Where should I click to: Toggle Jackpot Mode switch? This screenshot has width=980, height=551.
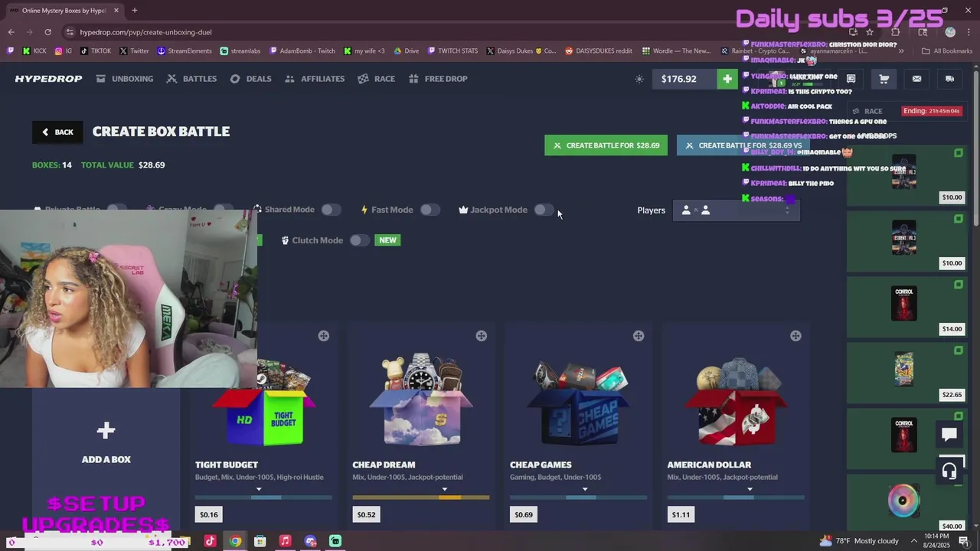[x=543, y=210]
